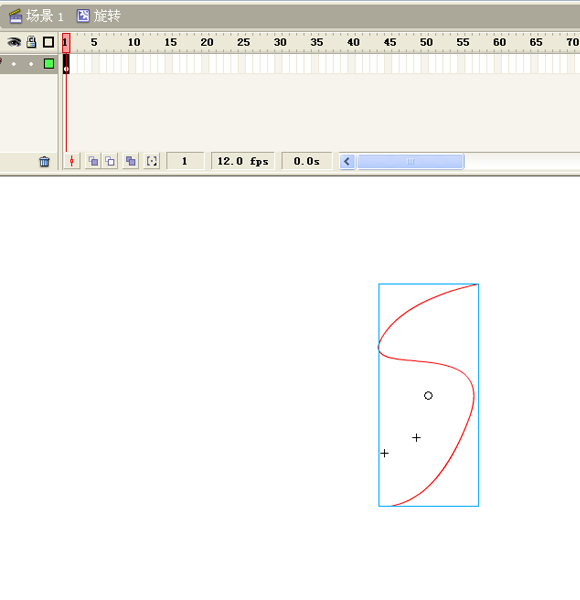Move playhead to frame 35 on ruler
Image resolution: width=580 pixels, height=600 pixels.
coord(317,42)
